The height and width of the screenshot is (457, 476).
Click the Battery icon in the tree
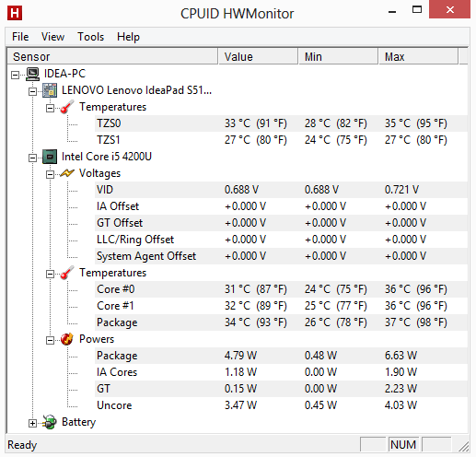pyautogui.click(x=50, y=422)
